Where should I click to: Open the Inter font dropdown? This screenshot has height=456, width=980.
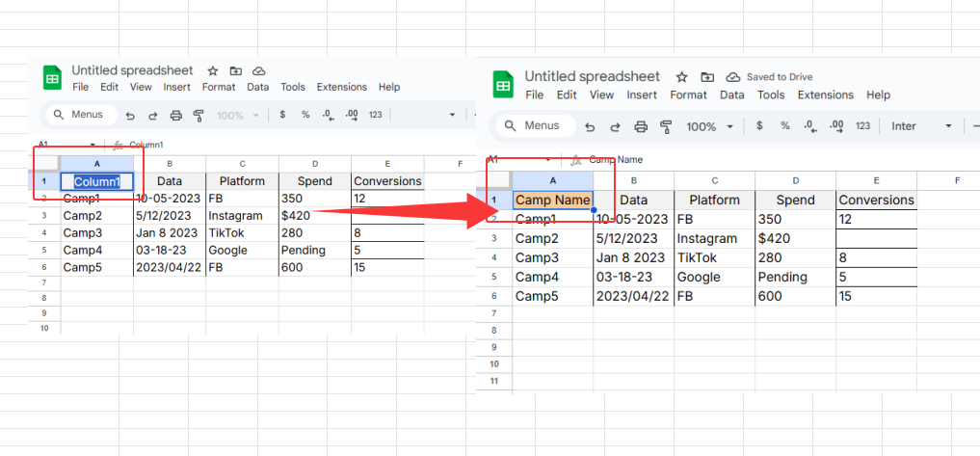(x=921, y=126)
